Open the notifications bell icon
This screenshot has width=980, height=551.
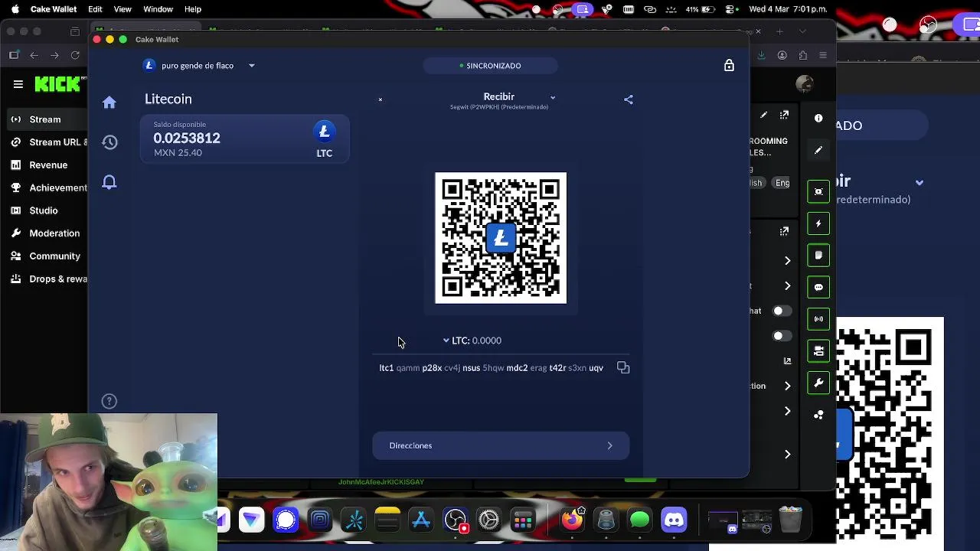coord(109,182)
